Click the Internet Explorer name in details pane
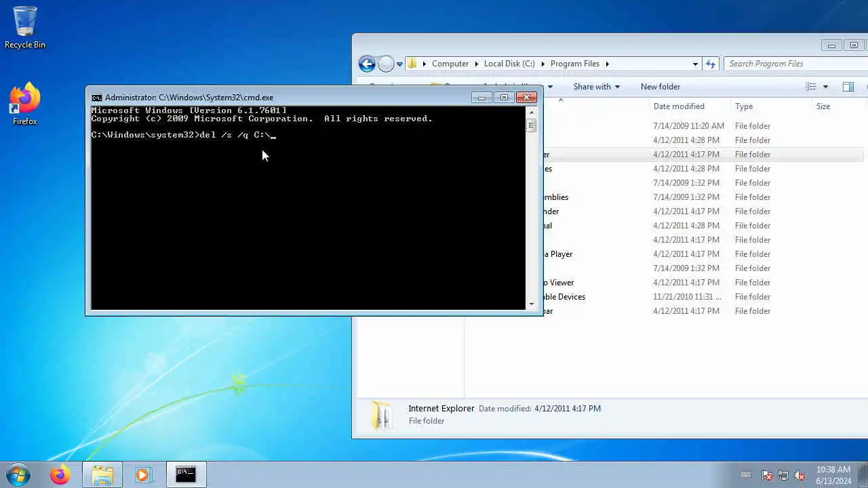This screenshot has width=868, height=488. 441,409
